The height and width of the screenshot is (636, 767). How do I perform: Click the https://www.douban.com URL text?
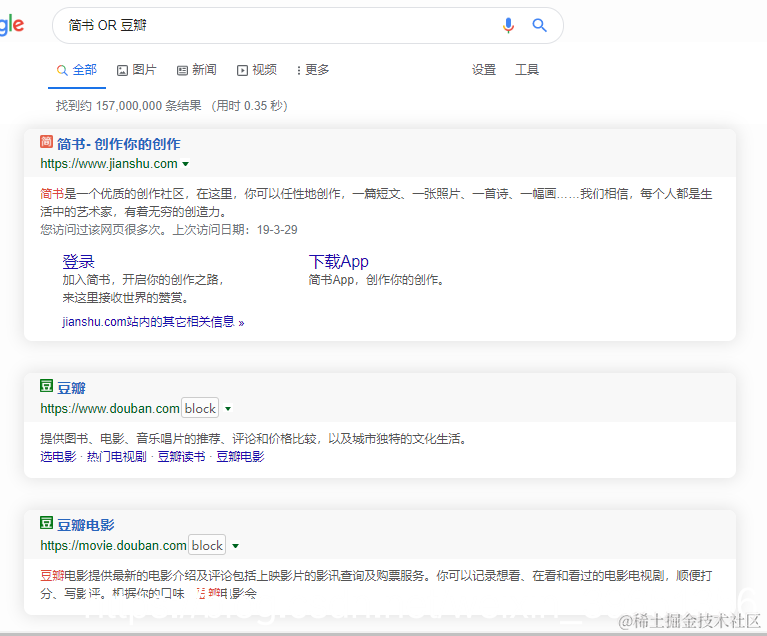pos(110,409)
